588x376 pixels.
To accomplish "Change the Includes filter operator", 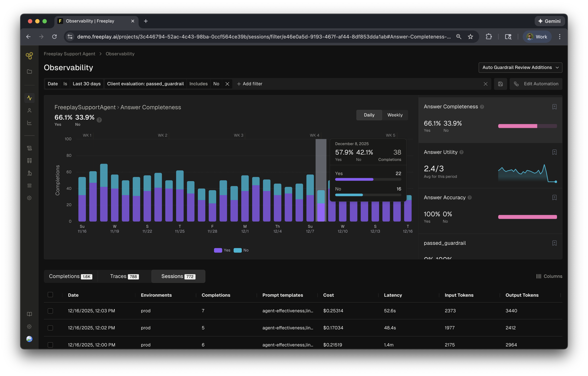I will click(x=198, y=84).
